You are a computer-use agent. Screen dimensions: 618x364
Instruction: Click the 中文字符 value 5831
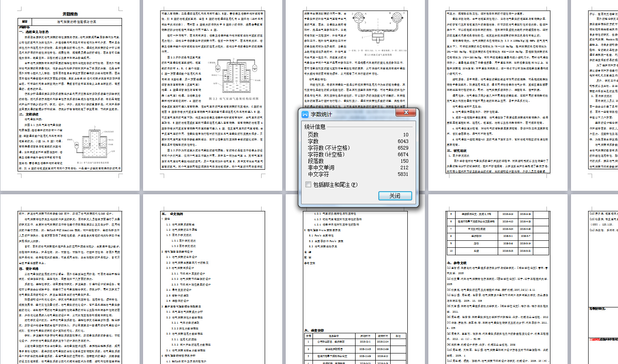[402, 174]
